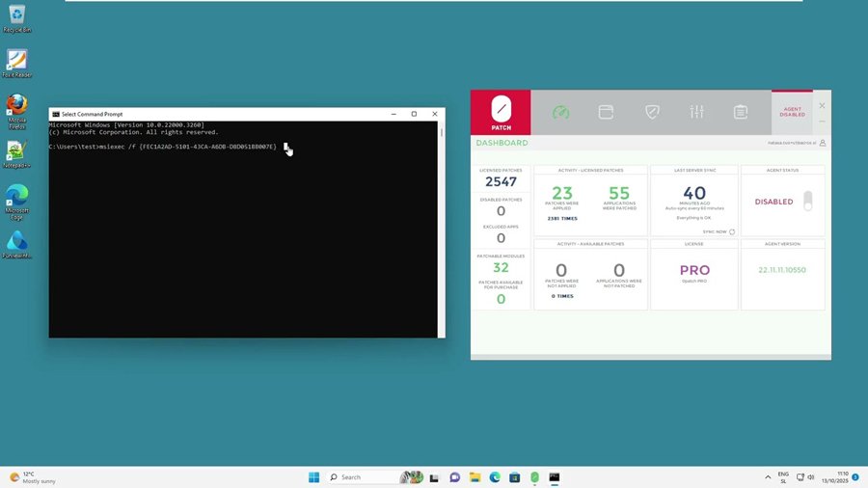Click the 0patch icon in the taskbar
The image size is (868, 488).
click(x=534, y=477)
